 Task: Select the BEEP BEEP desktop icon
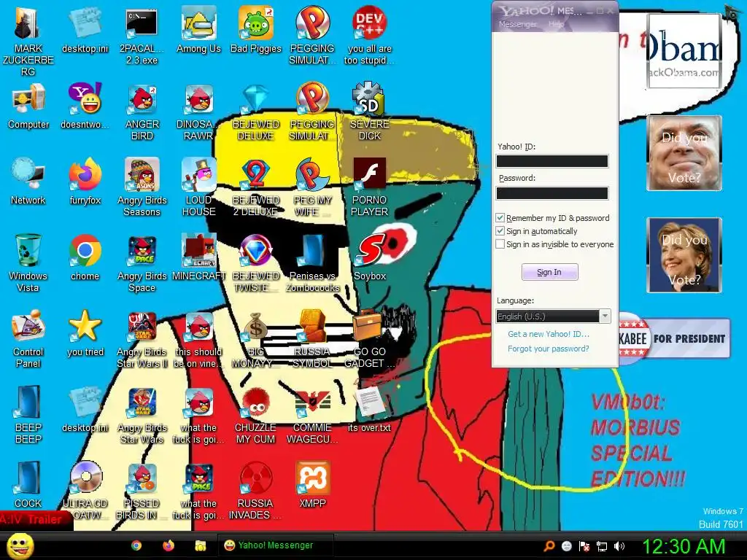(x=28, y=414)
